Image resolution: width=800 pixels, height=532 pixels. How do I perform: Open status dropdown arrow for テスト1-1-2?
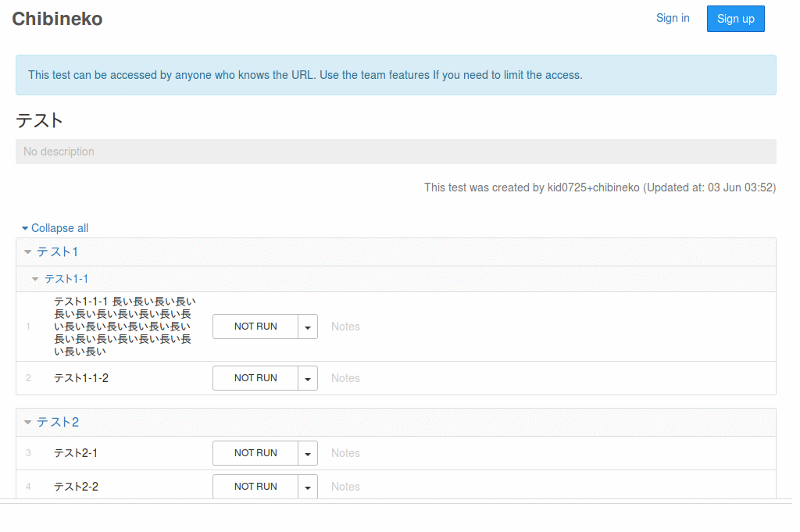(308, 378)
